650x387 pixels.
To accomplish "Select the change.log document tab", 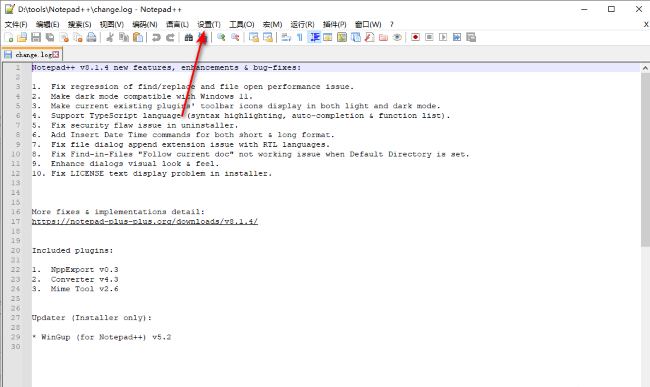I will [32, 54].
